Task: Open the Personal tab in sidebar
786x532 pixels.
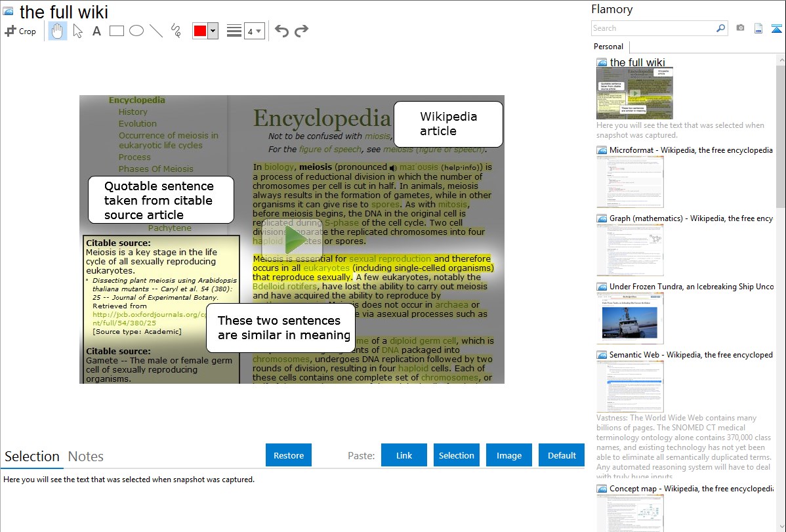Action: click(x=609, y=47)
